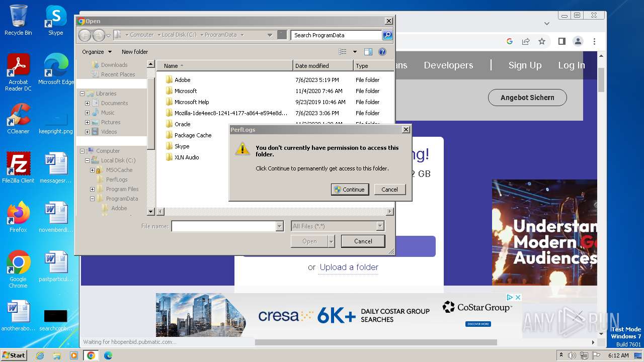Screen dimensions: 644x362
Task: Click Log In on the web page
Action: (572, 65)
